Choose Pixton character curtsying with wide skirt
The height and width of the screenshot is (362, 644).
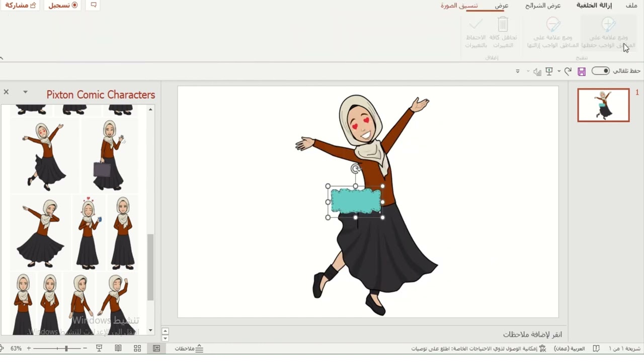41,232
